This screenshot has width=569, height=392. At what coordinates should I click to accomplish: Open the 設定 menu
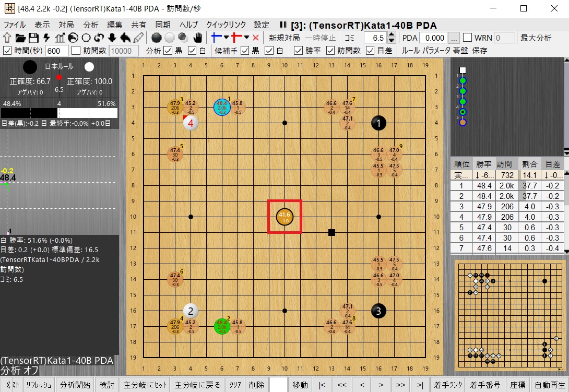point(262,25)
